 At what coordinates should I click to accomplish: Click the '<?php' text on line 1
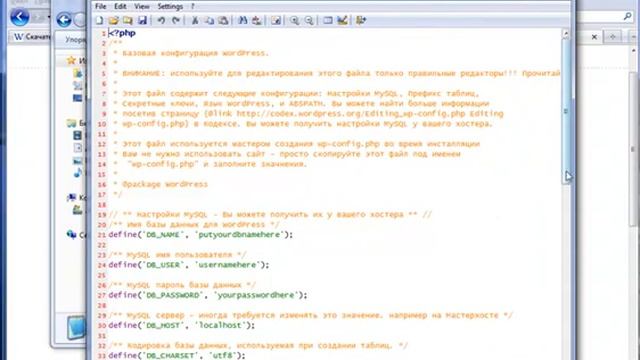coord(122,33)
